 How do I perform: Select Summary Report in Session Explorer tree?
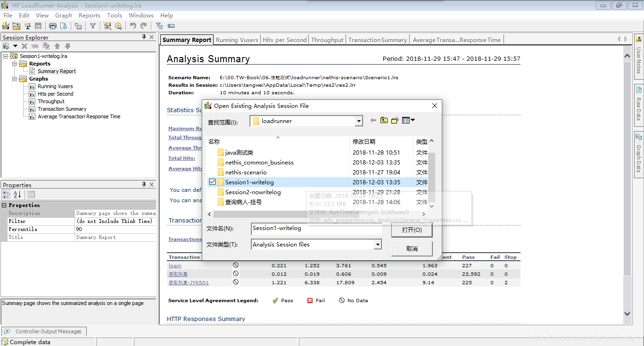click(57, 71)
